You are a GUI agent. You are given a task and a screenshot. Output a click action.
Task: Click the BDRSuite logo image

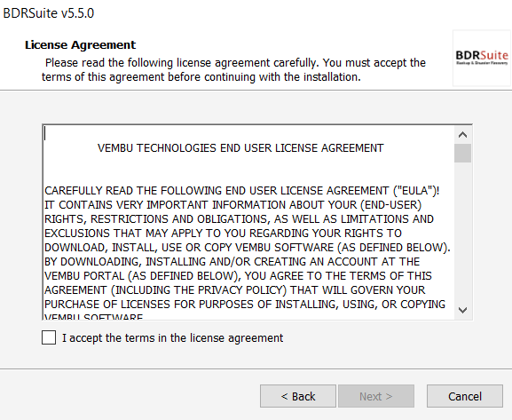[482, 58]
